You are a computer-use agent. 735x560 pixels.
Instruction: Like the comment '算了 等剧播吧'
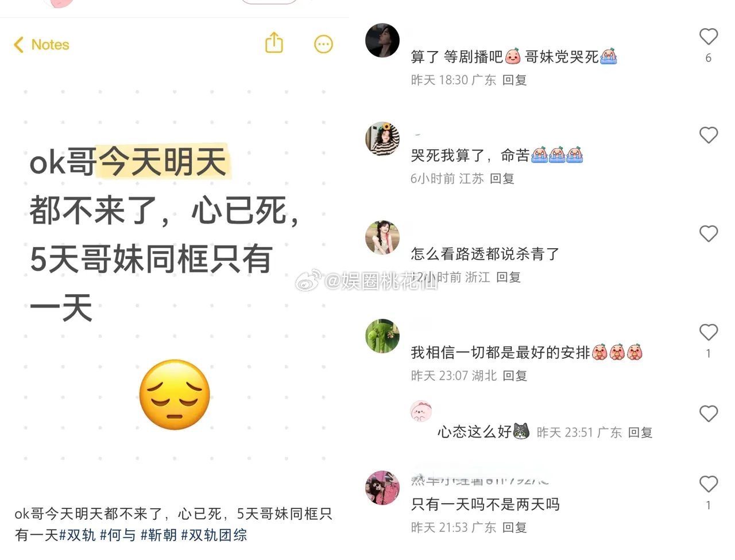709,37
